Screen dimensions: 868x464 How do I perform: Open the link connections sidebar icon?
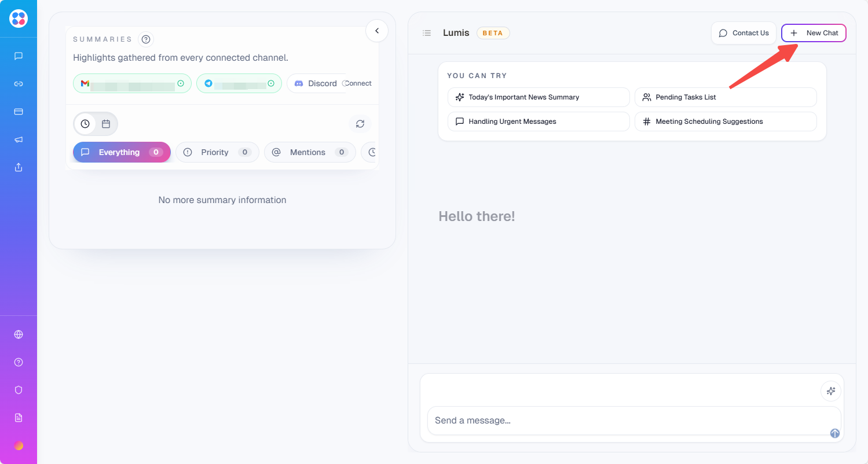point(19,84)
